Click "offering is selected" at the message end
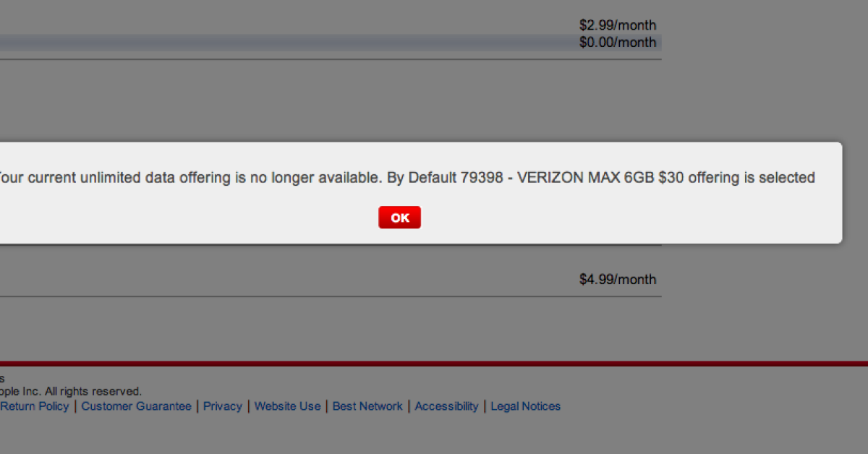 point(752,178)
